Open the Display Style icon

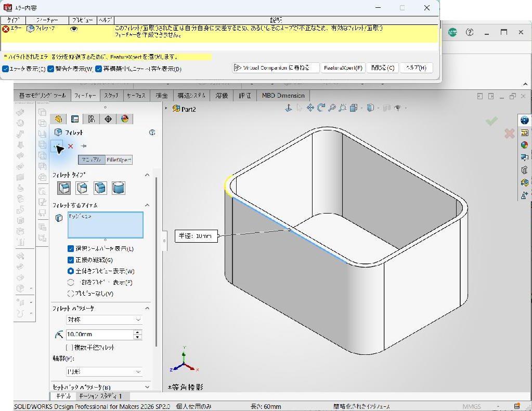(x=370, y=108)
